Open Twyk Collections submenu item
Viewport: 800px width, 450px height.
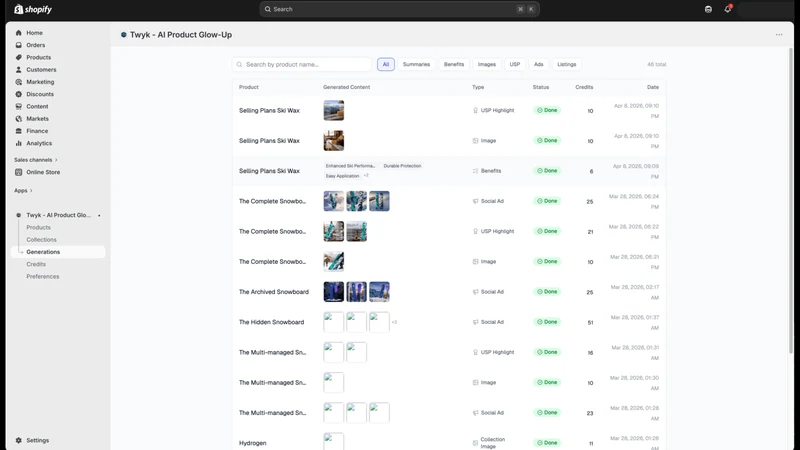41,240
